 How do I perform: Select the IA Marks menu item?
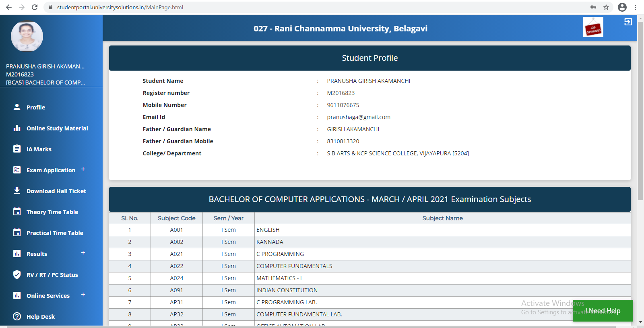(39, 149)
